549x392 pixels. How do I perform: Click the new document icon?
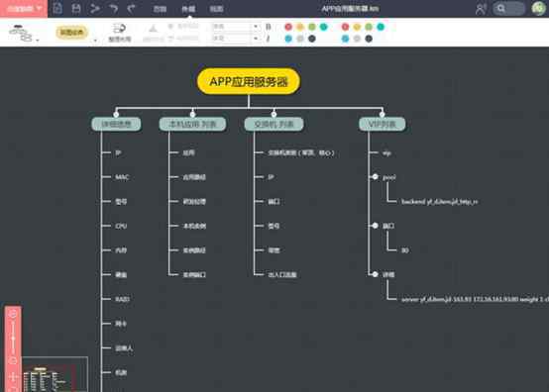click(57, 8)
